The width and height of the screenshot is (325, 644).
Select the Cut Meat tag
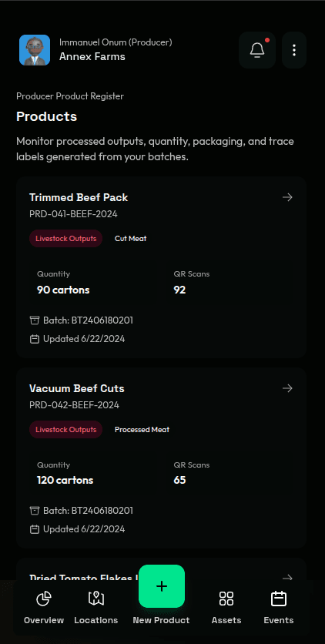130,239
